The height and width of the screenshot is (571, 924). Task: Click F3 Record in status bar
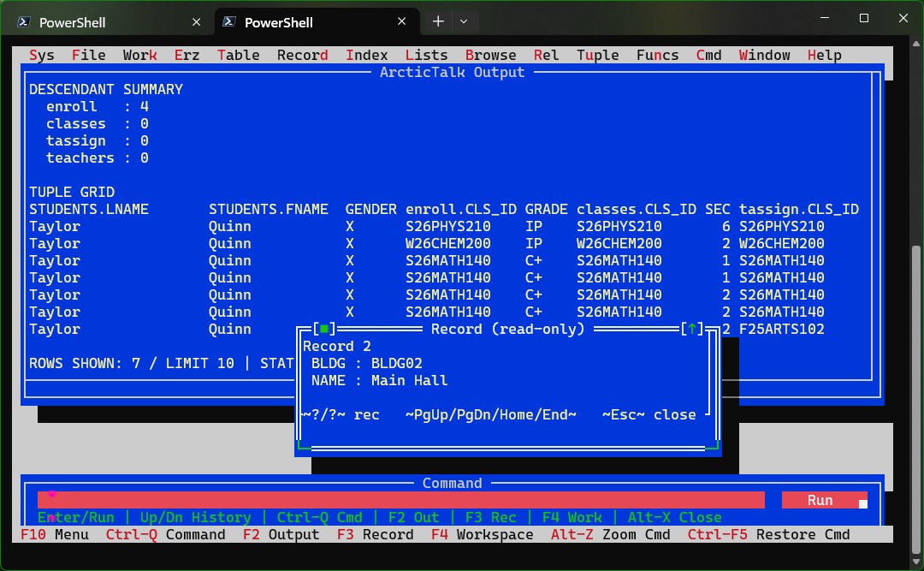[x=376, y=534]
